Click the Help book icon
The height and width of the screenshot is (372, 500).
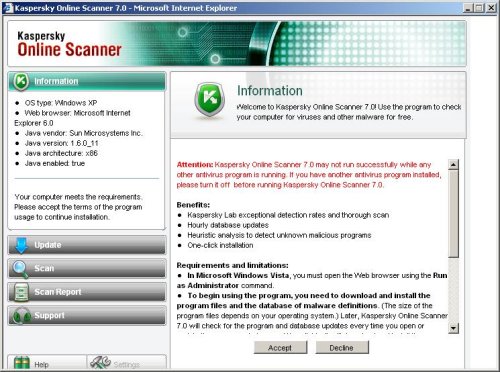coord(22,363)
